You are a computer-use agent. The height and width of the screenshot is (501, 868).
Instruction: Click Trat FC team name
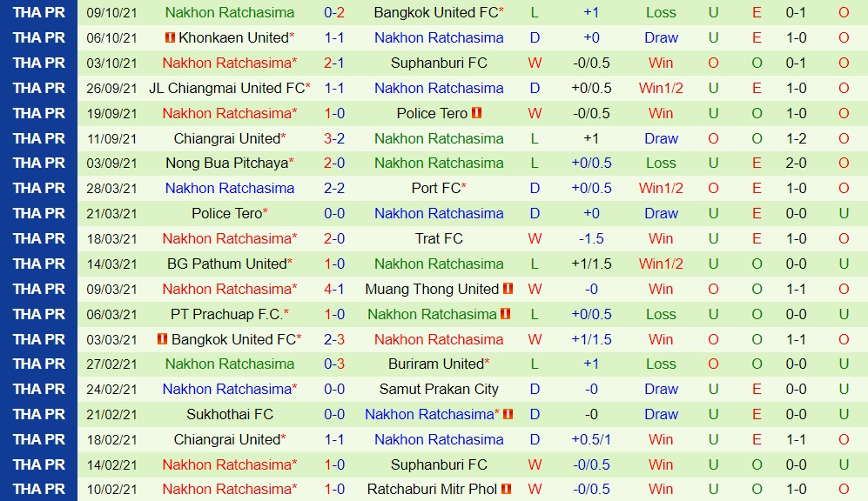click(439, 238)
